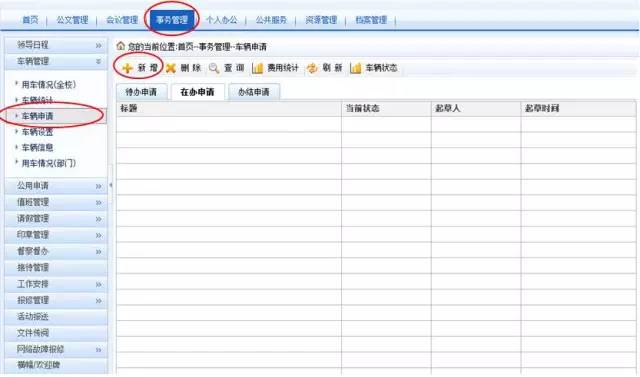Click the 查询 button label
Viewport: 640px width, 377px height.
[234, 68]
